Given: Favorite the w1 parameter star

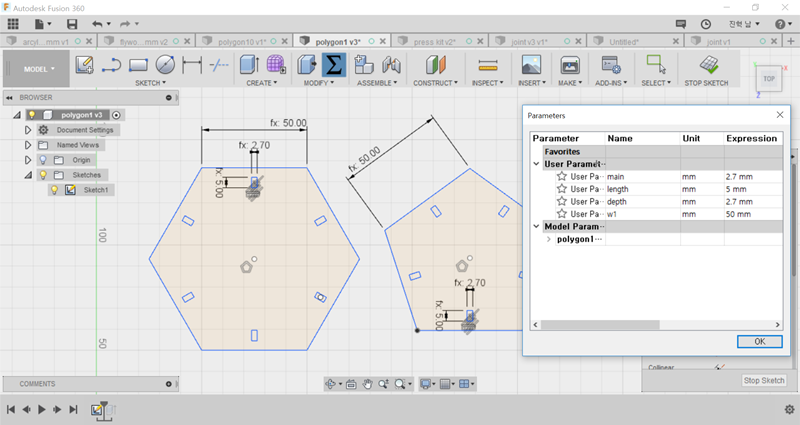Looking at the screenshot, I should coord(562,214).
